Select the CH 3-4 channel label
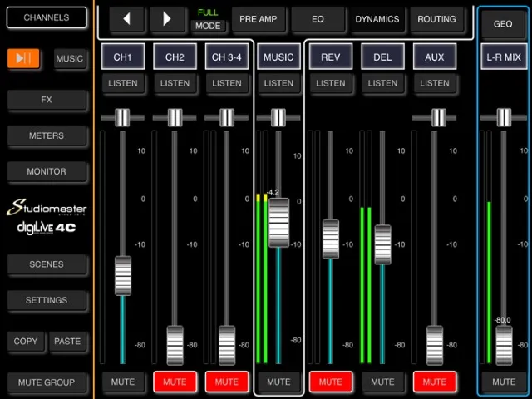Screen dimensions: 532x399 pos(227,57)
